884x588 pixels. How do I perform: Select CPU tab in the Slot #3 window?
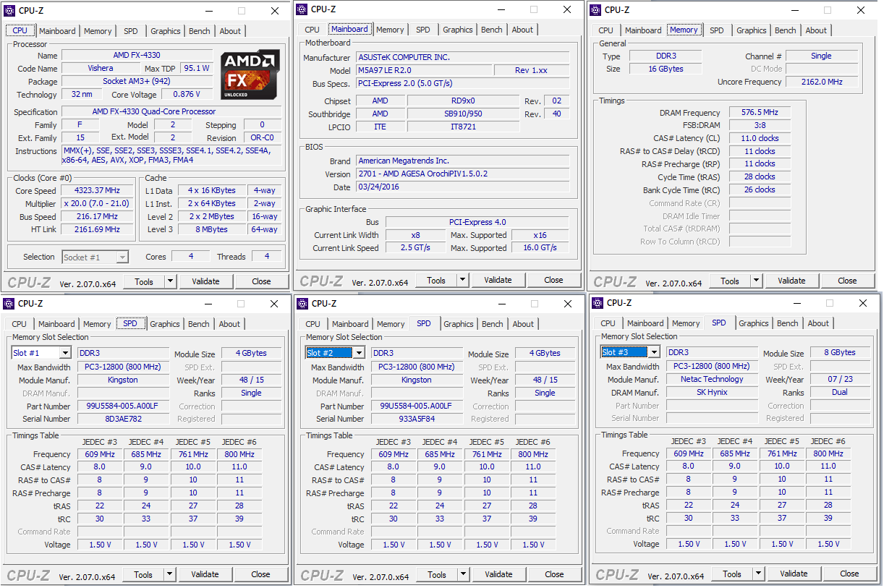[608, 323]
